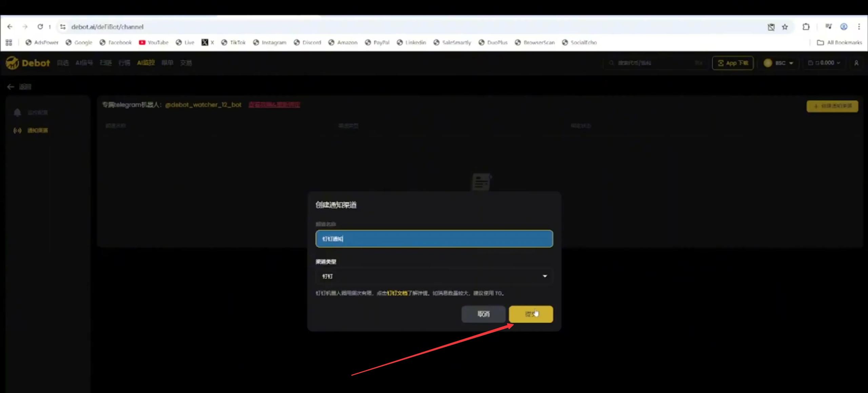Click the channel name input field
Screen dimensions: 868x393
434,239
